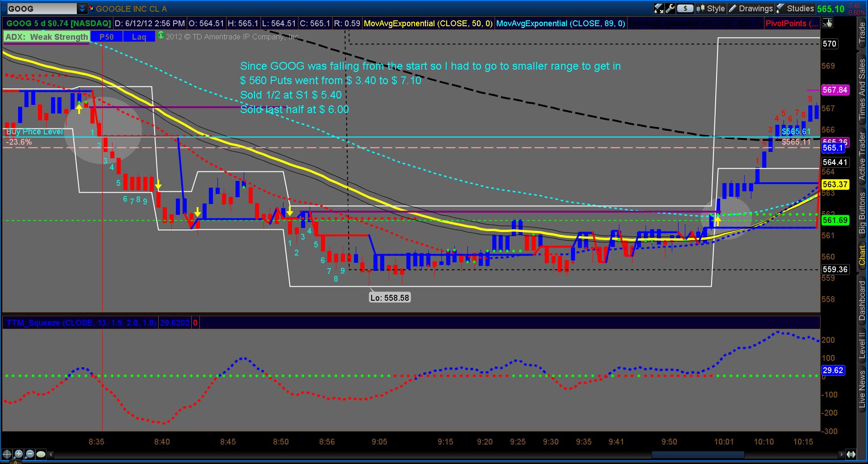Image resolution: width=868 pixels, height=464 pixels.
Task: Open the Style menu
Action: coord(710,9)
